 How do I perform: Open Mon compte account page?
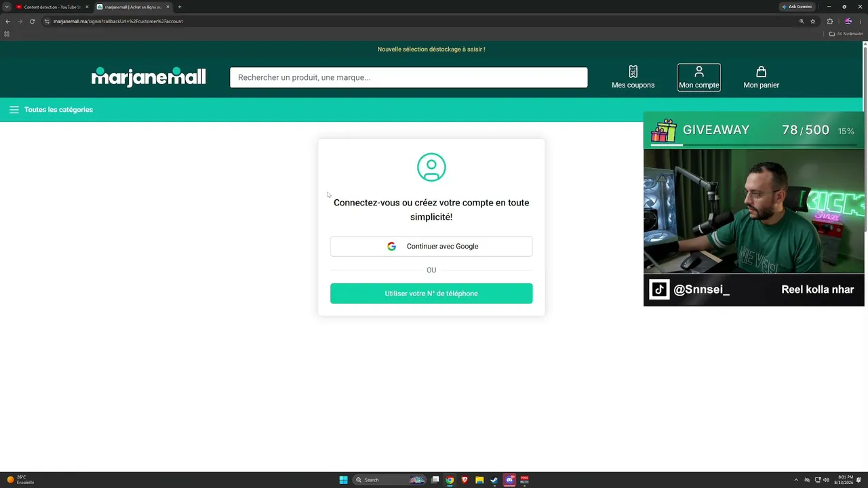pos(698,77)
